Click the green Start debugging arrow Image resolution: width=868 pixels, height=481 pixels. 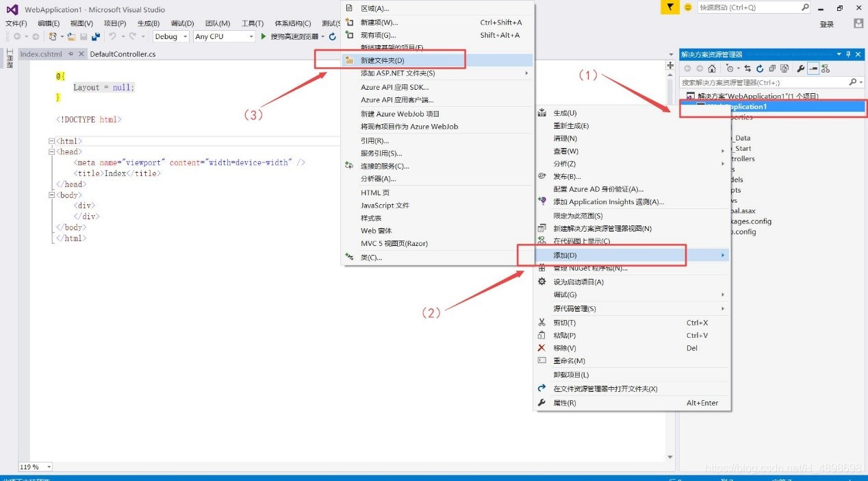tap(264, 36)
